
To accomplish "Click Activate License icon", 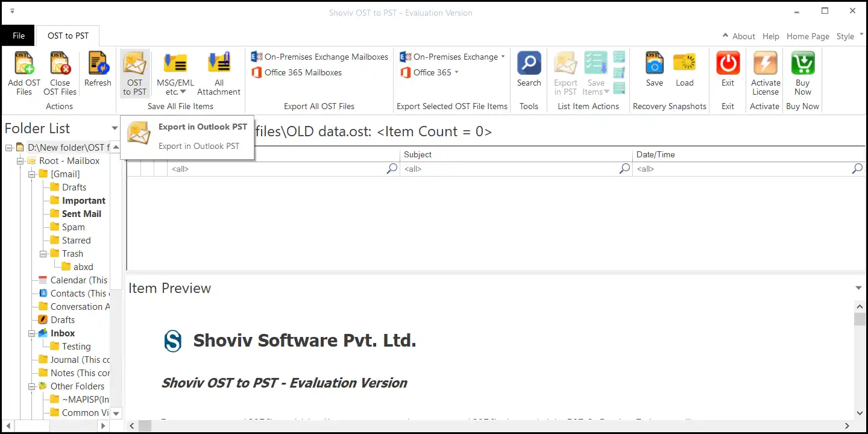I will [x=766, y=63].
